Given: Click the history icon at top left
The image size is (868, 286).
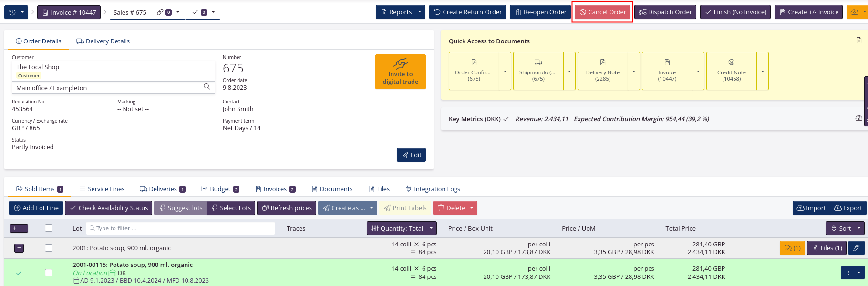Looking at the screenshot, I should pos(12,12).
